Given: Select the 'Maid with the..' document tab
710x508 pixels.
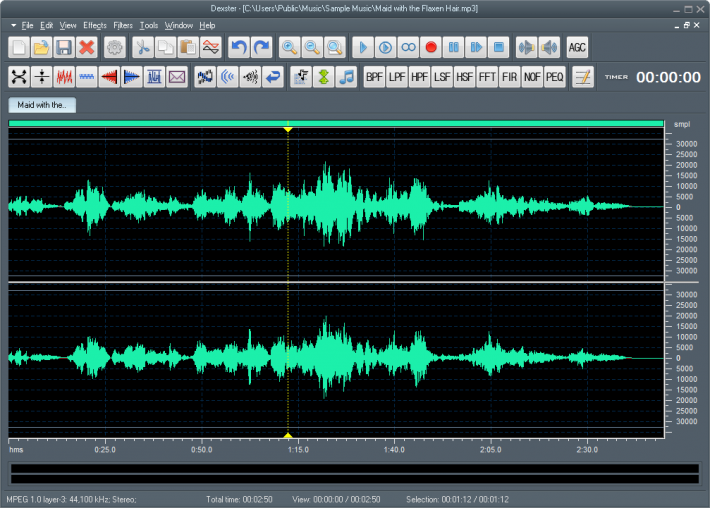Looking at the screenshot, I should click(42, 105).
